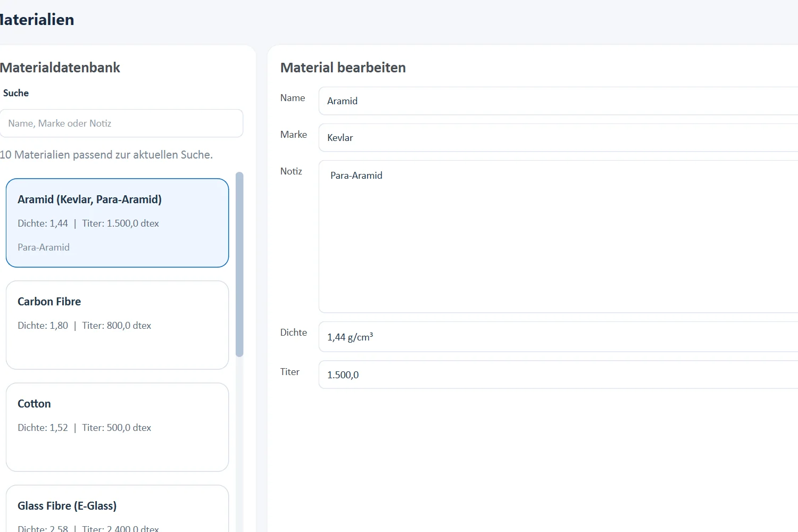
Task: Click the "Notiz" form label
Action: tap(291, 171)
